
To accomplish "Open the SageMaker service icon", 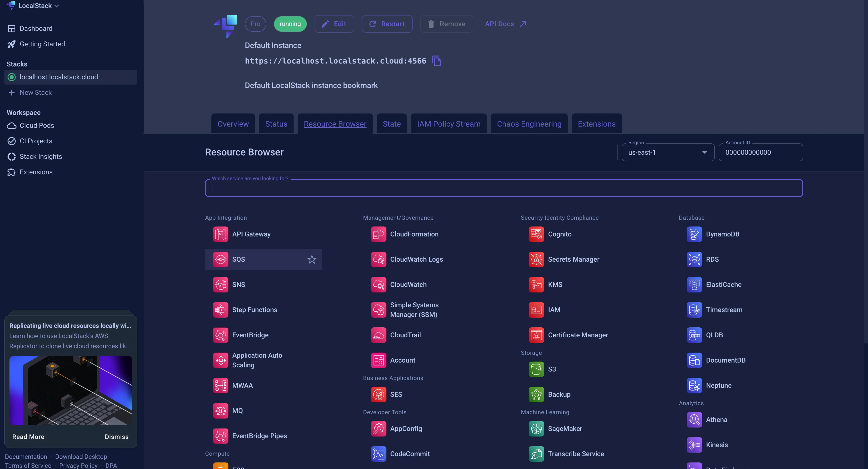I will coord(536,428).
